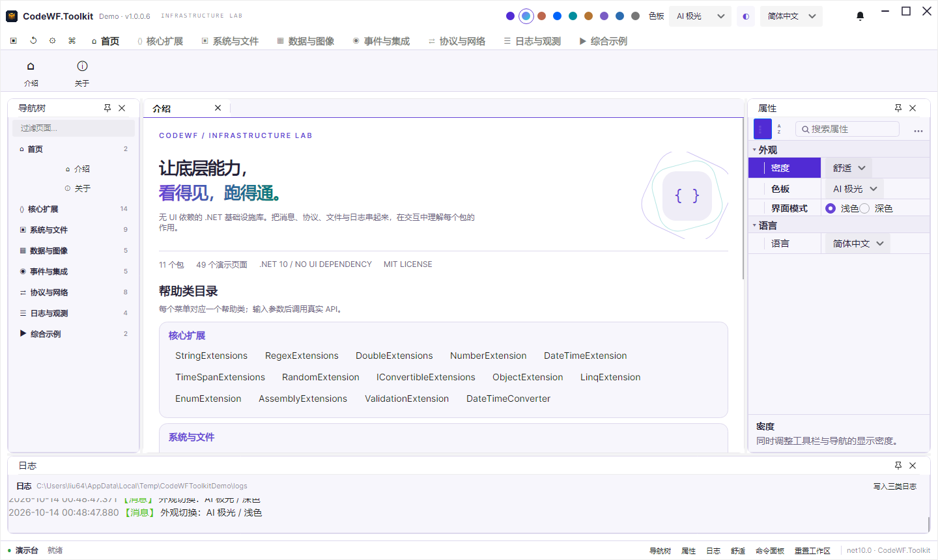
Task: Sort properties alphabetically with A-Z icon
Action: pos(779,129)
